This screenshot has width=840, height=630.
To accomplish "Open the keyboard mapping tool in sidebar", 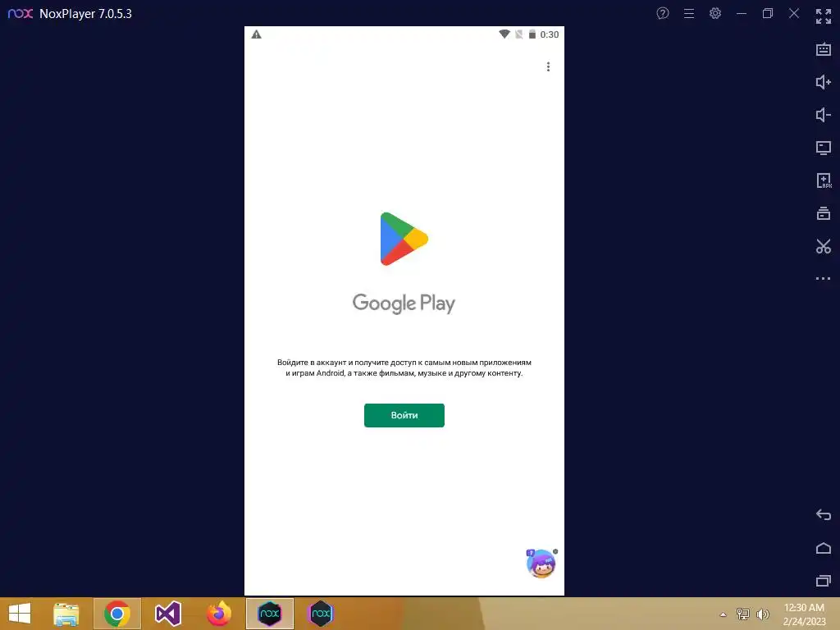I will 824,50.
